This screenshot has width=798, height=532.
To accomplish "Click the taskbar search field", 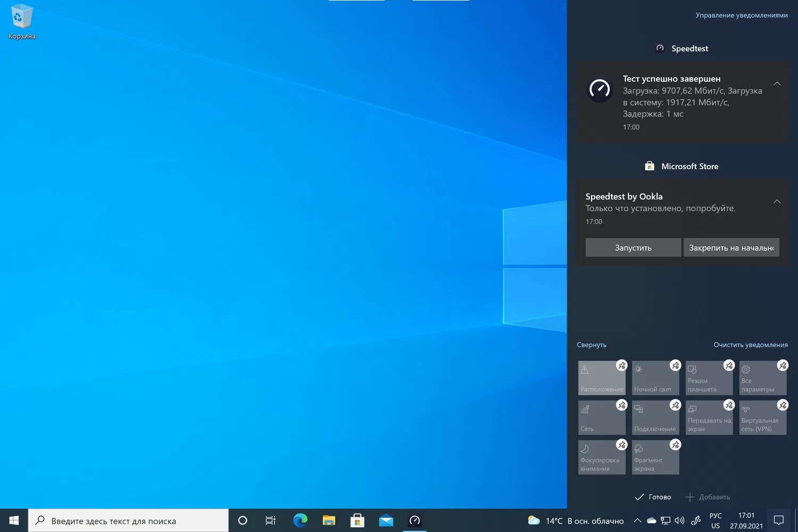I will pyautogui.click(x=128, y=520).
